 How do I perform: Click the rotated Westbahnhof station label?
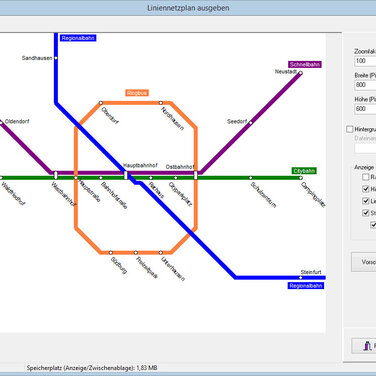point(63,194)
